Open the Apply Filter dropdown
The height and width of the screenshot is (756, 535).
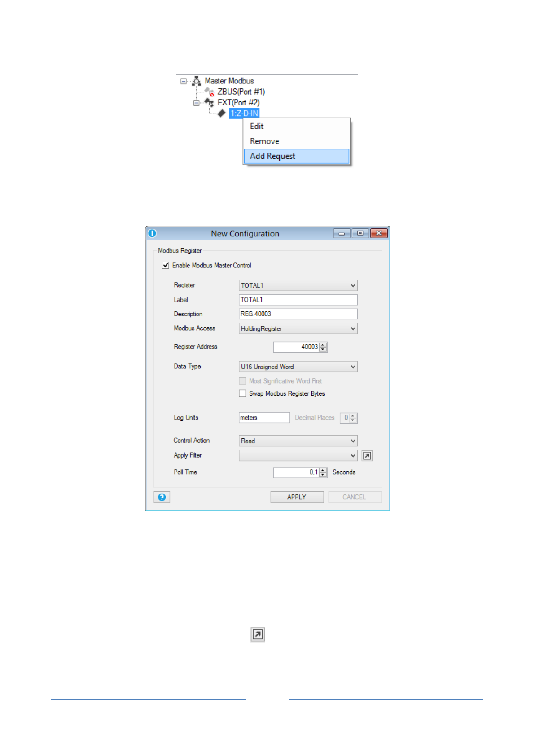298,456
